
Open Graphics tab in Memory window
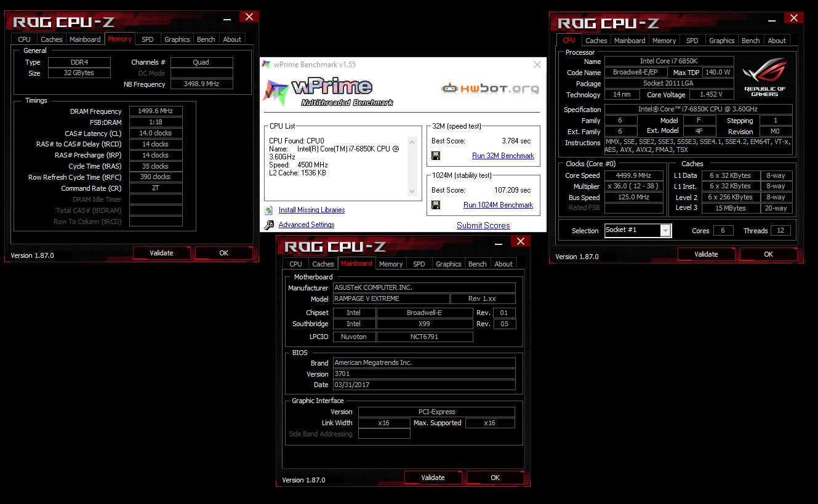tap(177, 39)
